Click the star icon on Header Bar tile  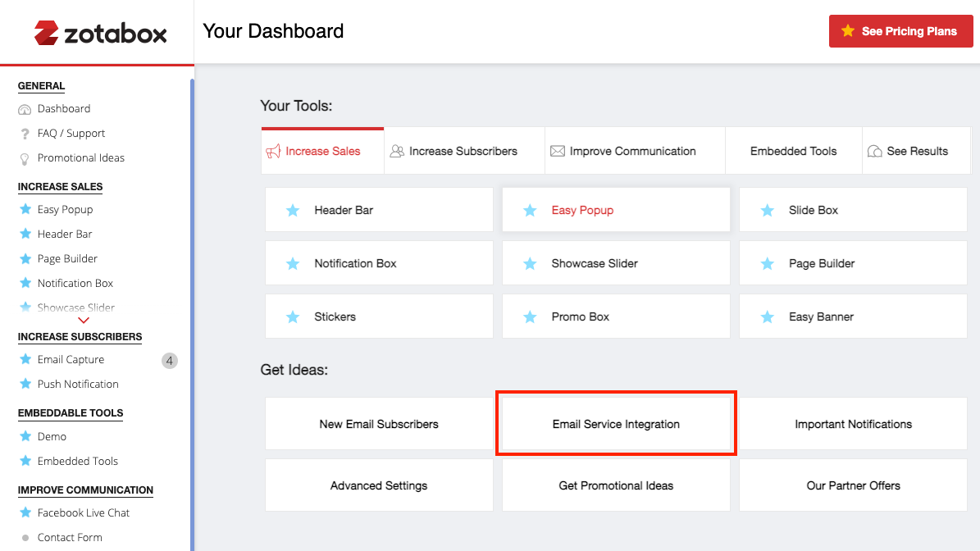293,211
